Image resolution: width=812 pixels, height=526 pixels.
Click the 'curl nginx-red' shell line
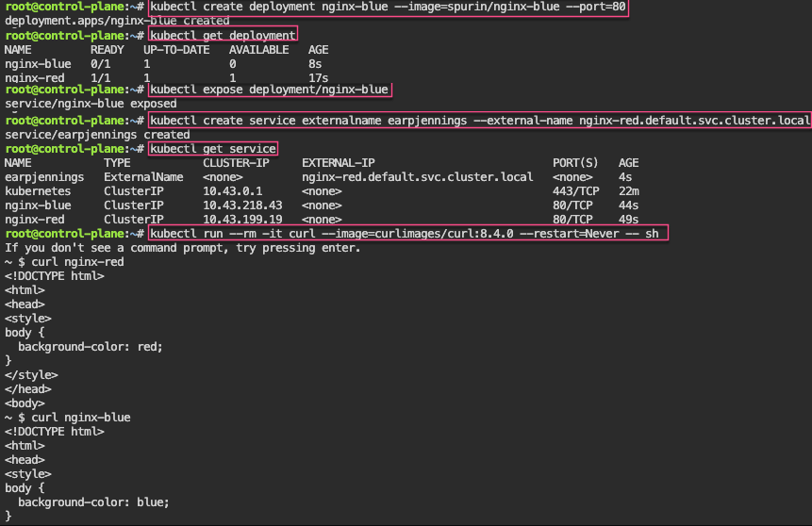pyautogui.click(x=77, y=261)
